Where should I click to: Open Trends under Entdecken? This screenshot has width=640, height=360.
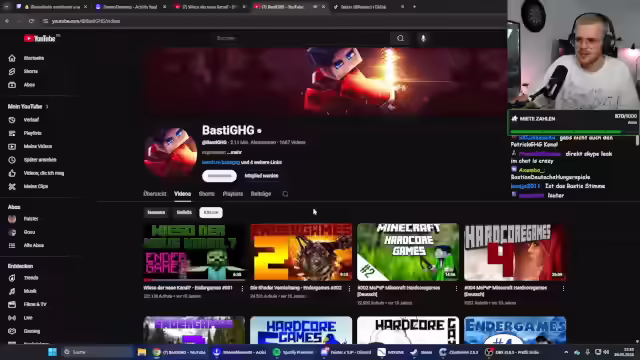click(x=31, y=278)
